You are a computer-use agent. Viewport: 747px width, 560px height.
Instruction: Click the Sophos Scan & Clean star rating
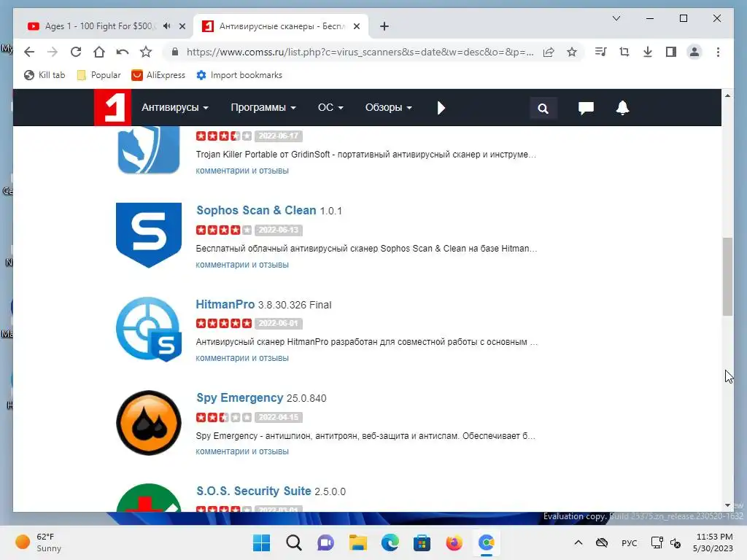click(x=223, y=230)
